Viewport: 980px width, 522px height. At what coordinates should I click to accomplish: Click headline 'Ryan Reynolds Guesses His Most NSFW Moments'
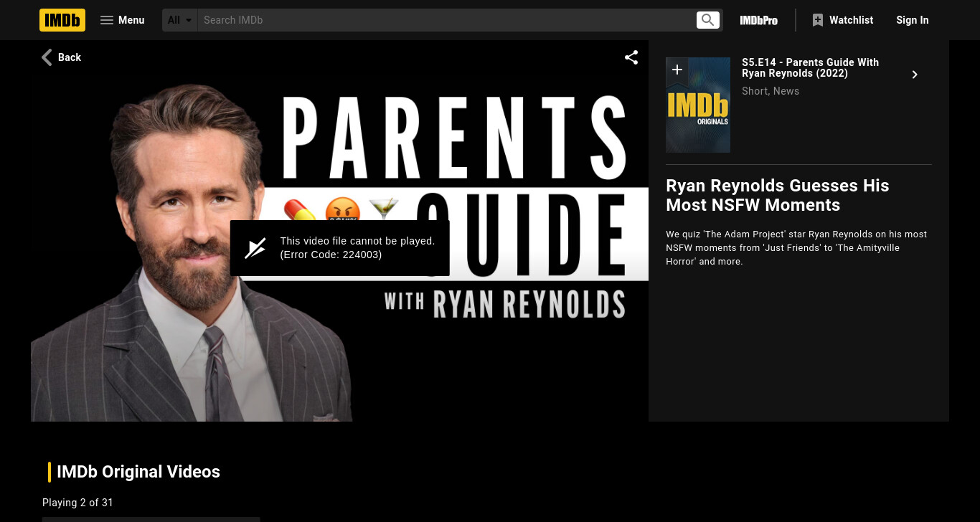[778, 195]
